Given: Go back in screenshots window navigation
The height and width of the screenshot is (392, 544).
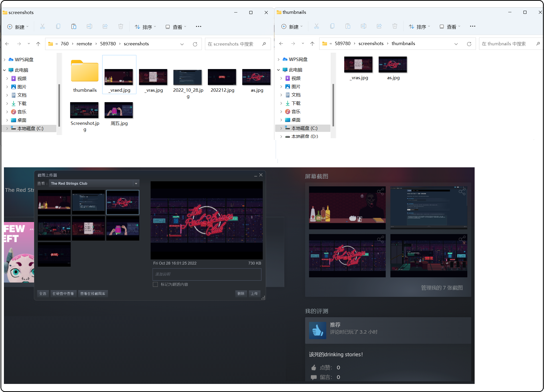Looking at the screenshot, I should (x=7, y=44).
